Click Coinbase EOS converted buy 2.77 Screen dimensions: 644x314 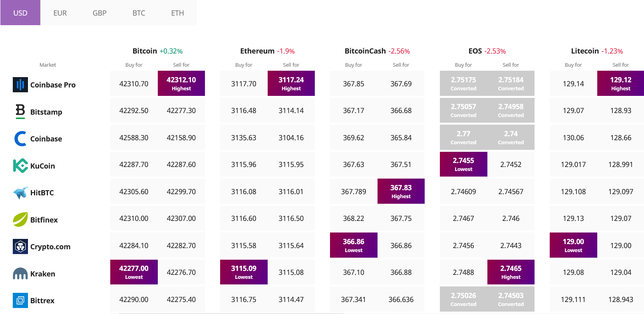[463, 137]
